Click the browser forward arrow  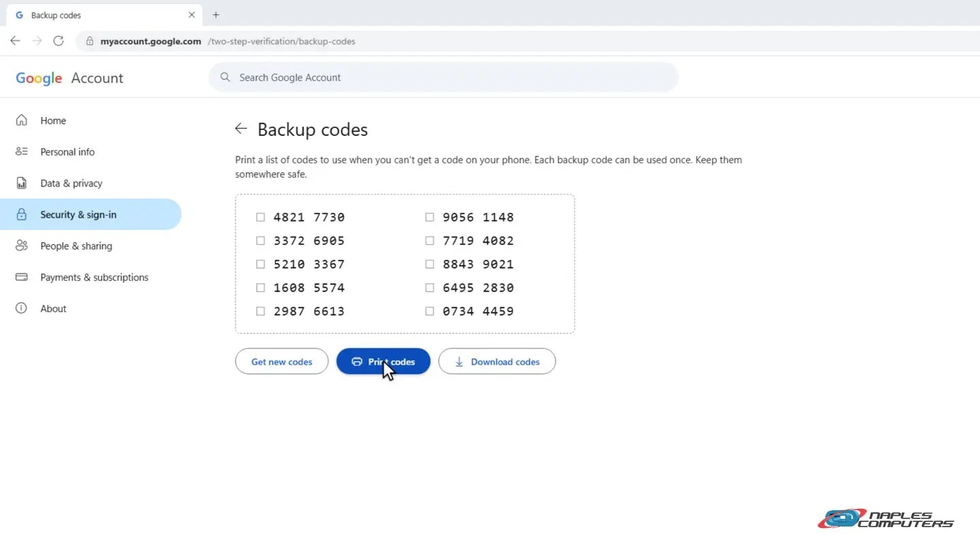point(37,41)
